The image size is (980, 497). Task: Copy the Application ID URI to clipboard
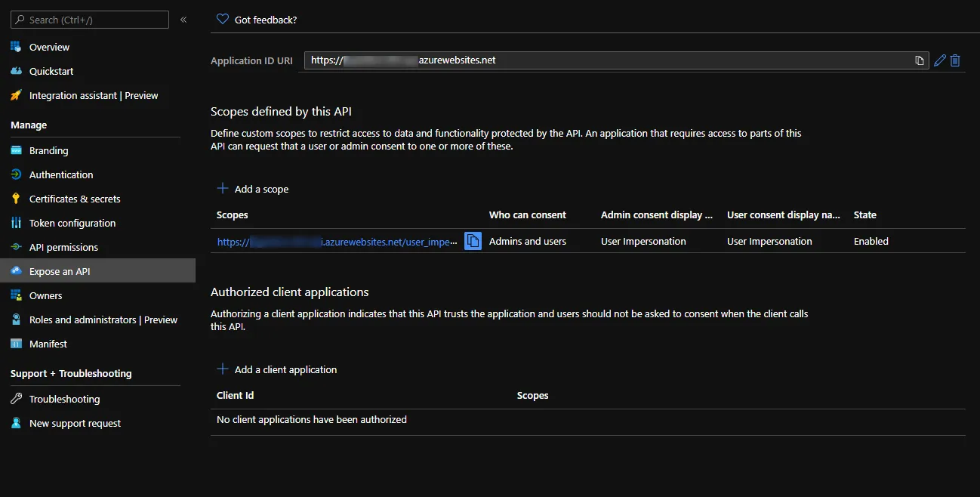pyautogui.click(x=919, y=60)
